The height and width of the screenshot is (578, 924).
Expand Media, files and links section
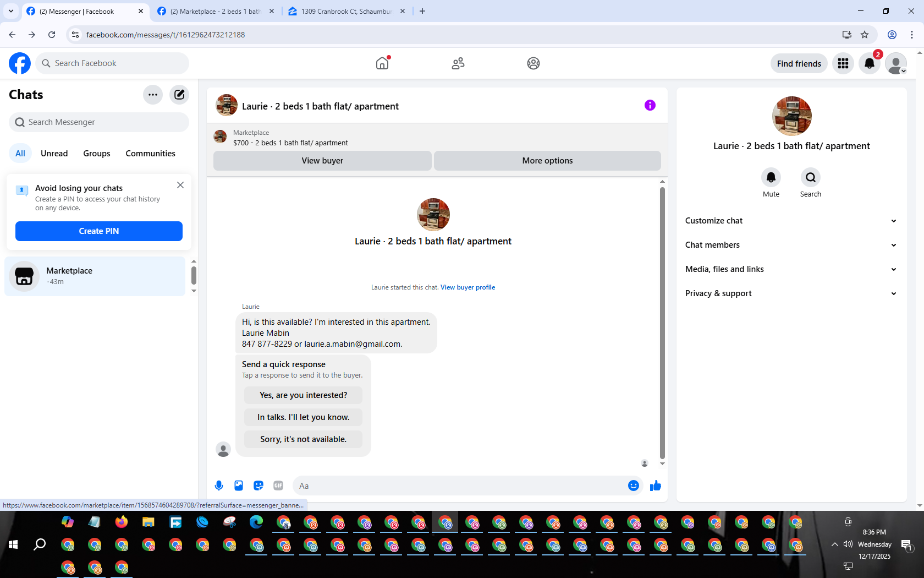pos(791,269)
